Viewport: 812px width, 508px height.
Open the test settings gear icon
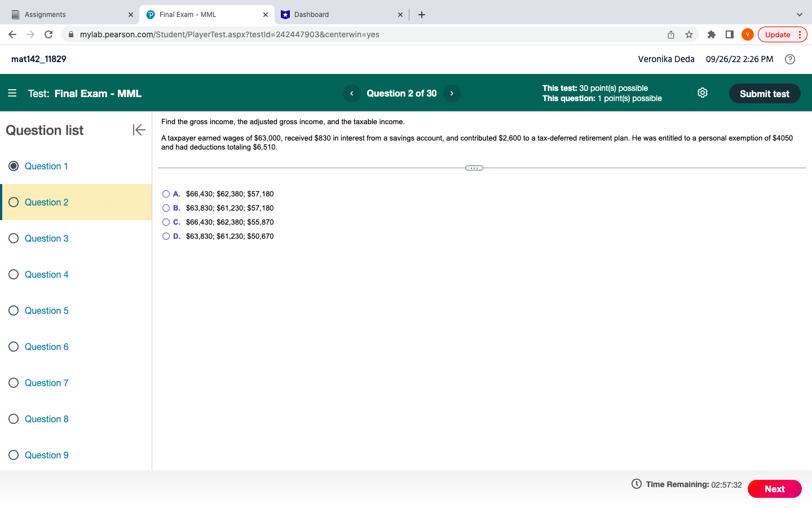(702, 93)
